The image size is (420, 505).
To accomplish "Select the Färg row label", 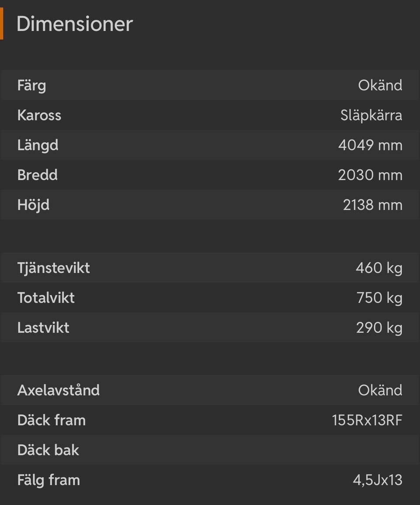I will tap(31, 85).
